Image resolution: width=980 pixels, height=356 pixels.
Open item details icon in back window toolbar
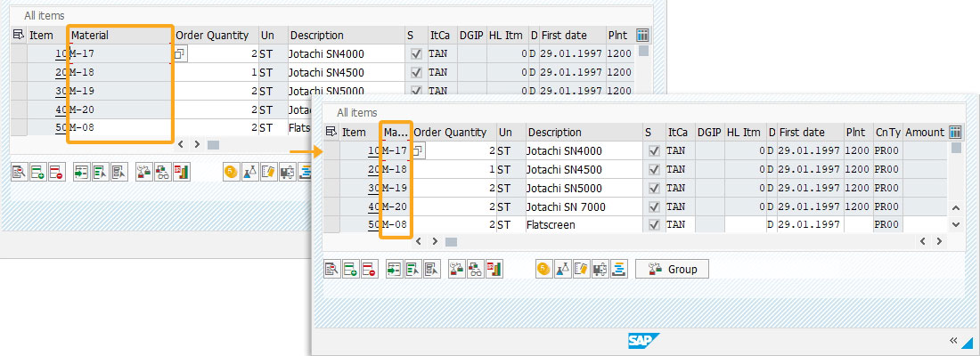[20, 173]
